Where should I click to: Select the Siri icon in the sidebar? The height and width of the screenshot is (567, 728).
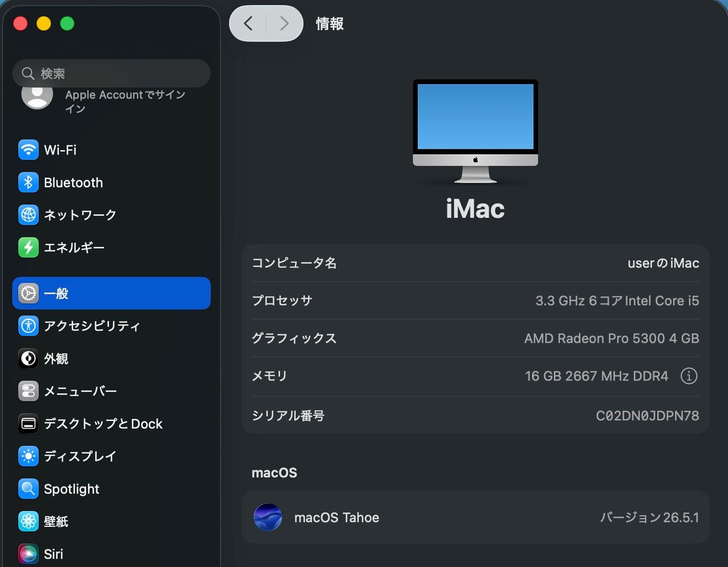pyautogui.click(x=29, y=554)
